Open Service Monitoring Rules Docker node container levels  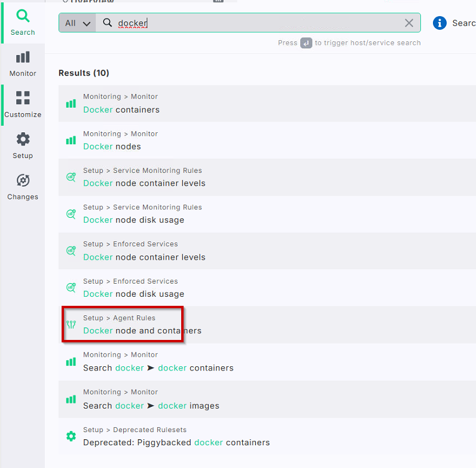click(144, 183)
